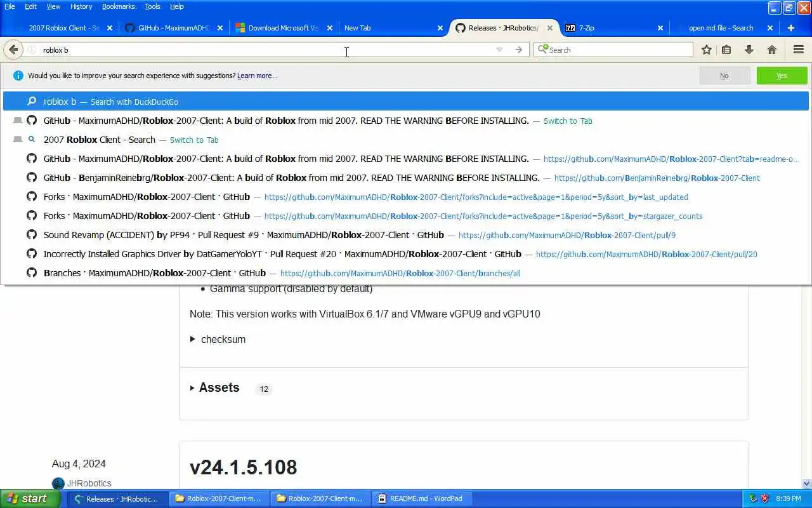
Task: Click the search engine magnifier icon
Action: point(542,49)
